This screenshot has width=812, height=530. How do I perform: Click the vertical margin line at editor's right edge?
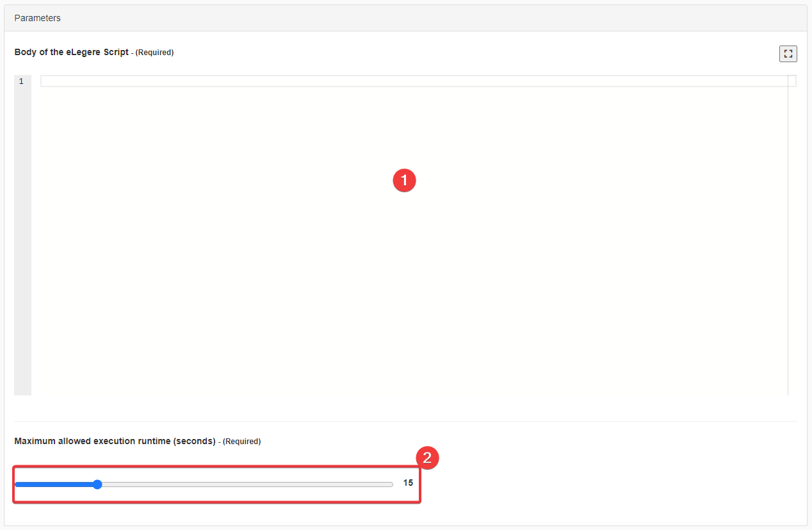coord(788,256)
